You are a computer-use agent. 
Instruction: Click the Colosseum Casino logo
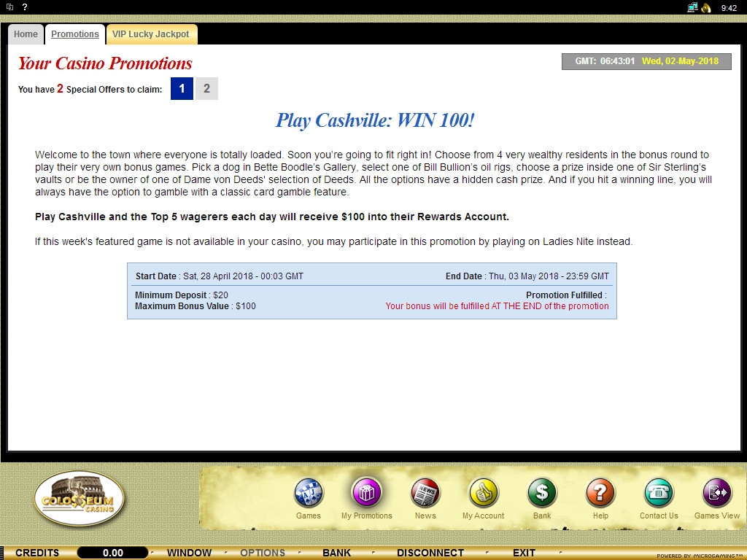80,499
